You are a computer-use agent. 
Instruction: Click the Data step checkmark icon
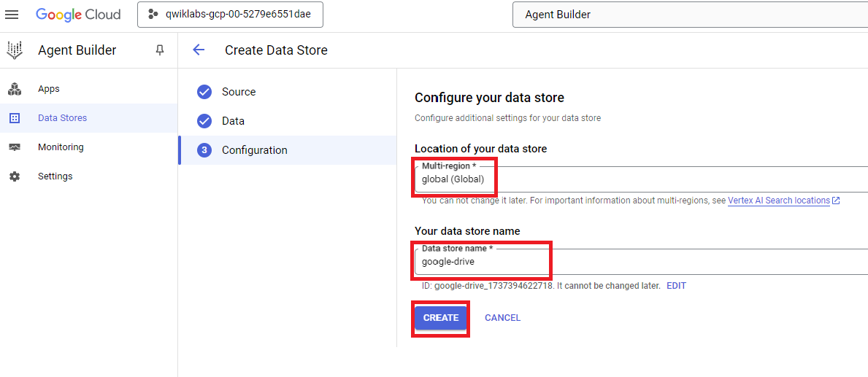pos(204,121)
